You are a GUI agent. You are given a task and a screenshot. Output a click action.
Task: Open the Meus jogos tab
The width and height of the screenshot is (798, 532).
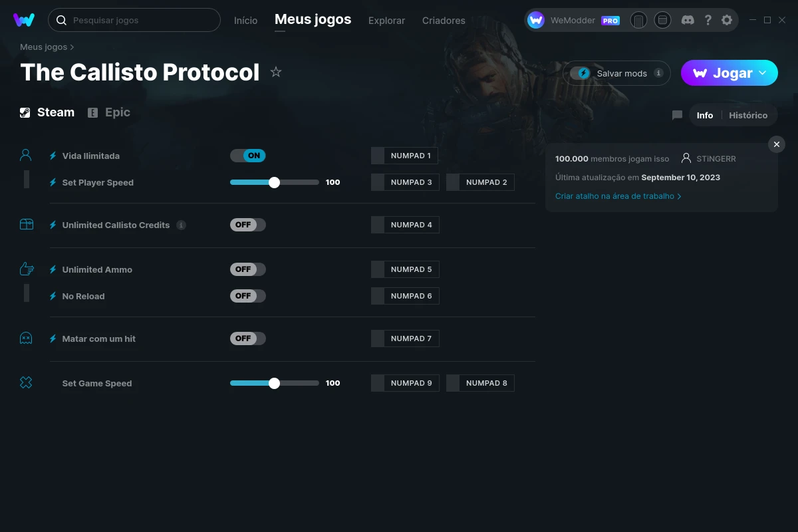[313, 19]
